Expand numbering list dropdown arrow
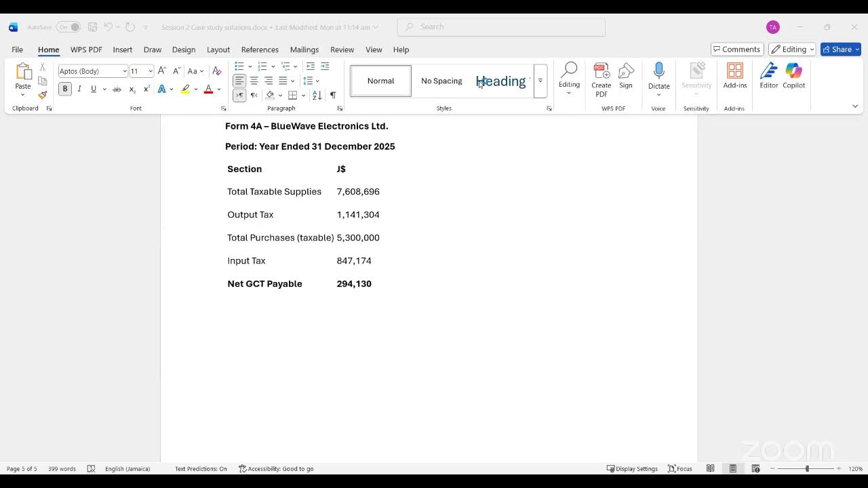Image resolution: width=868 pixels, height=488 pixels. [273, 66]
